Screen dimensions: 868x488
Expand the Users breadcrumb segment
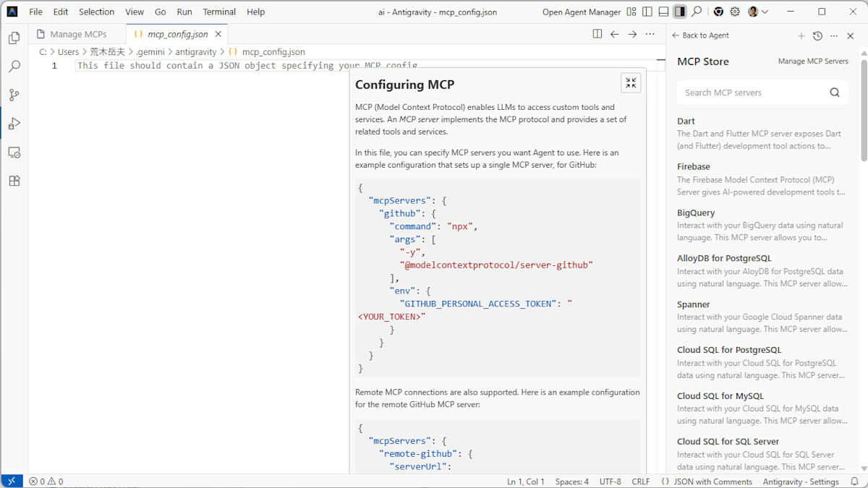68,52
